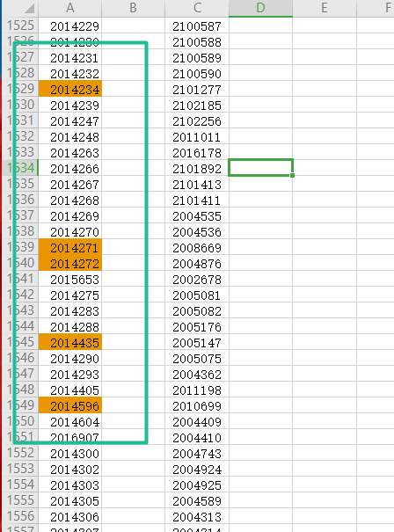Select column C header
Viewport: 394px width, 532px height.
197,8
